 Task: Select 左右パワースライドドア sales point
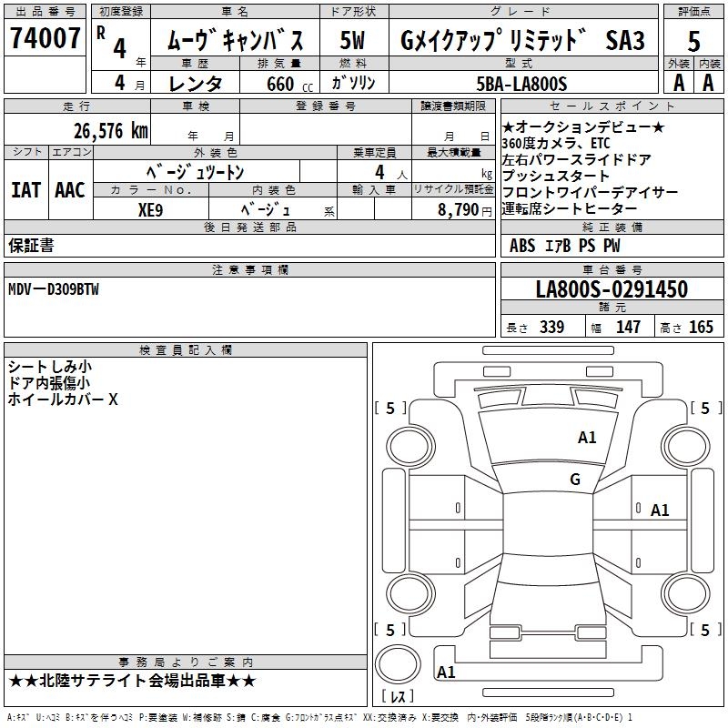click(x=577, y=159)
